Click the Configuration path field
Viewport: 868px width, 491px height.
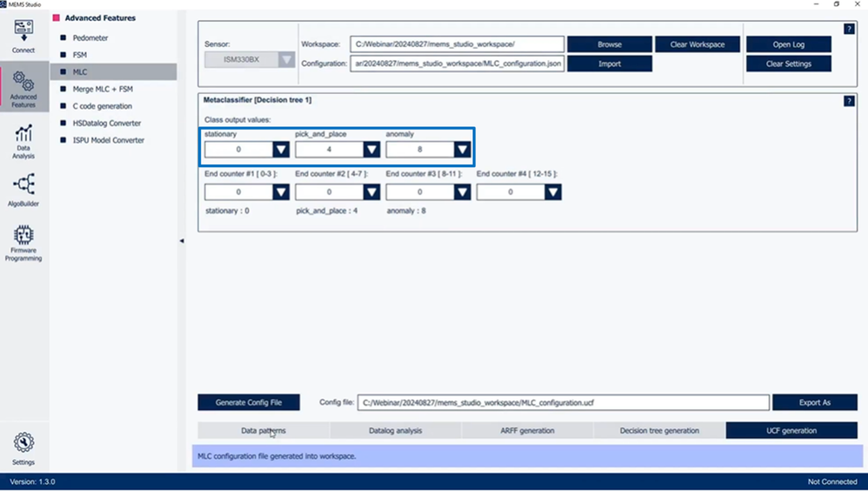(x=457, y=64)
